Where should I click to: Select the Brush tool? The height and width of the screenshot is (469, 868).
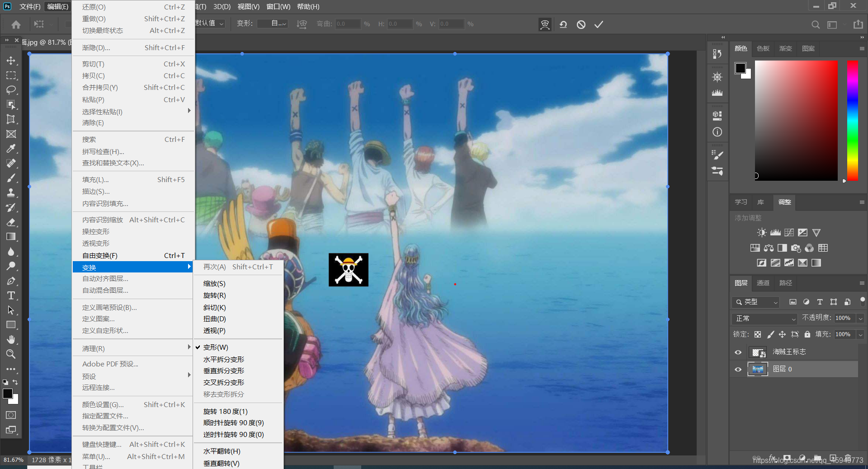(x=11, y=178)
